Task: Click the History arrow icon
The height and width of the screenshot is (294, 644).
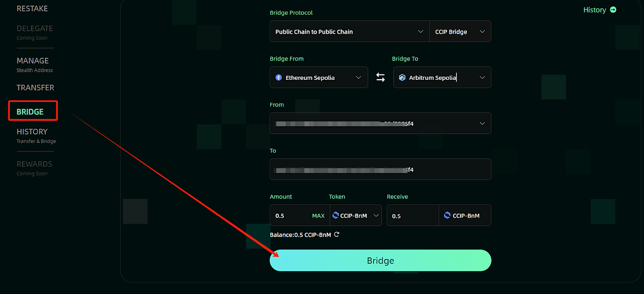Action: coord(613,10)
